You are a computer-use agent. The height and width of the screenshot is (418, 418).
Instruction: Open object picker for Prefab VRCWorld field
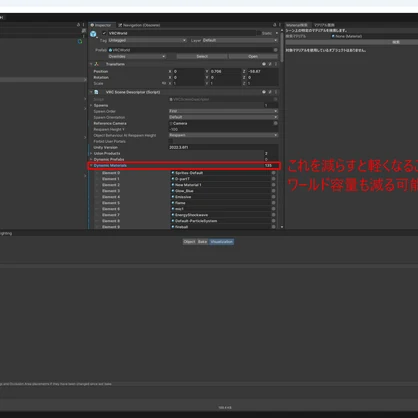(x=275, y=50)
